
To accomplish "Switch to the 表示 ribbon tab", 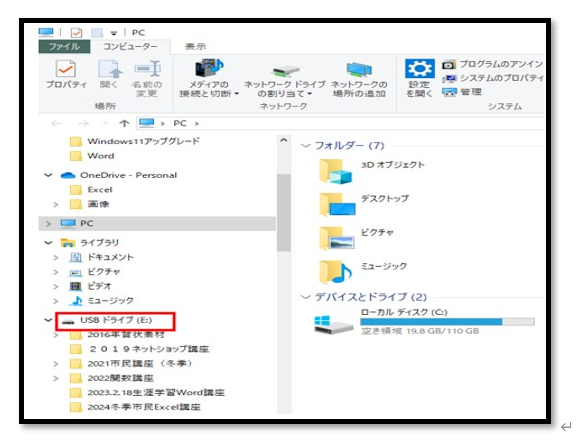I will [196, 46].
